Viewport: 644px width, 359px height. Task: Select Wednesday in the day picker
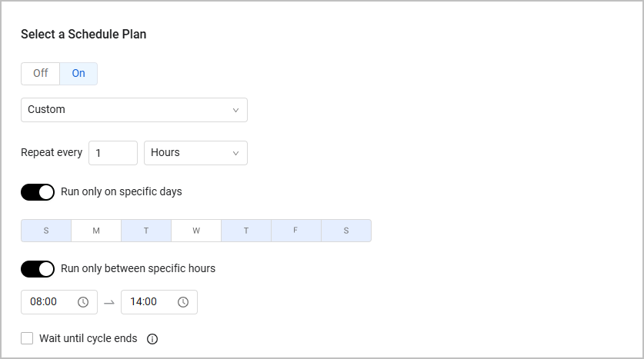(x=196, y=231)
